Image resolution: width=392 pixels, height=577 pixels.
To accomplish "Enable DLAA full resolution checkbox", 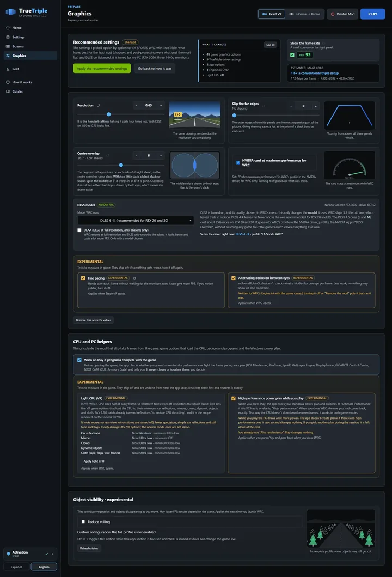I will point(79,230).
